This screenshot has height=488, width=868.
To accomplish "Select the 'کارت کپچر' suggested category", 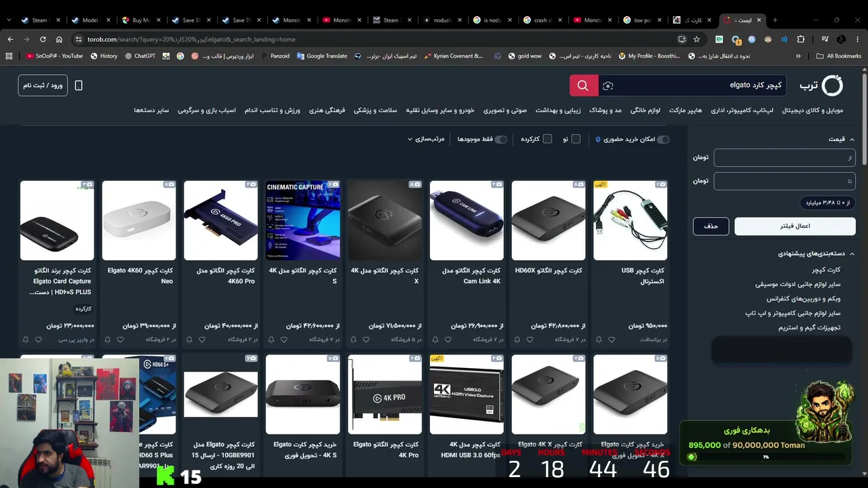I will tap(826, 270).
